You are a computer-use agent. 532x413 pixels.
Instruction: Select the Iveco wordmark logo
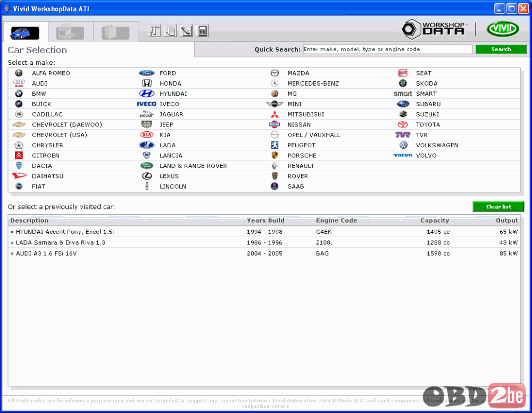tap(147, 104)
